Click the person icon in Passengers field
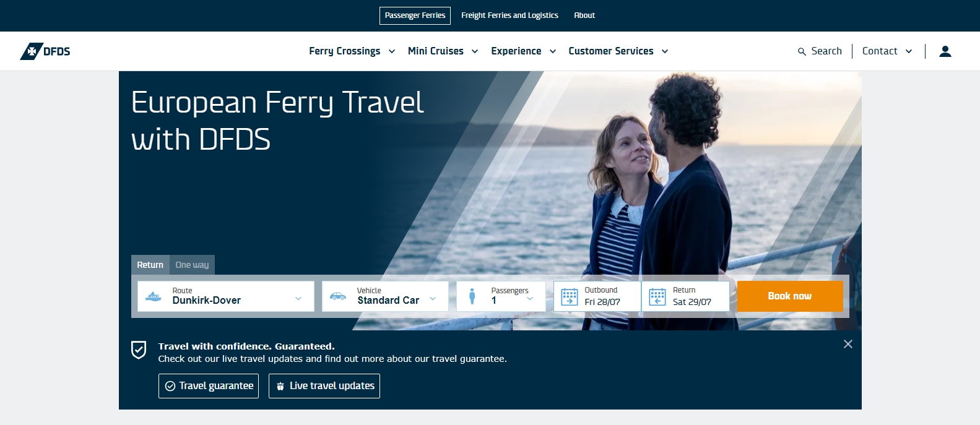980x425 pixels. coord(472,296)
